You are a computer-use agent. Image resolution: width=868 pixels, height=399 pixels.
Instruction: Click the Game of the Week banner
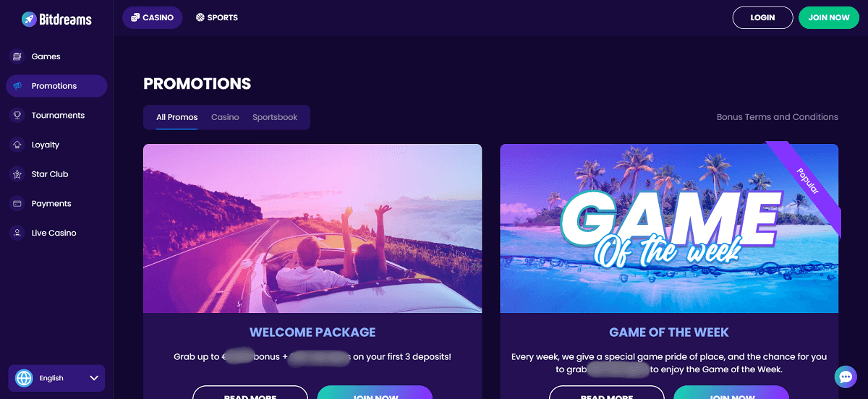click(669, 228)
